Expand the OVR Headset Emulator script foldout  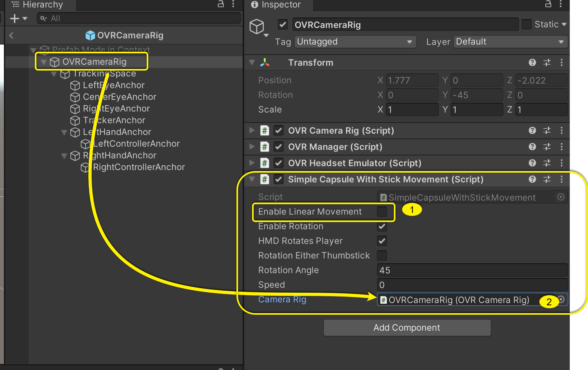[252, 163]
